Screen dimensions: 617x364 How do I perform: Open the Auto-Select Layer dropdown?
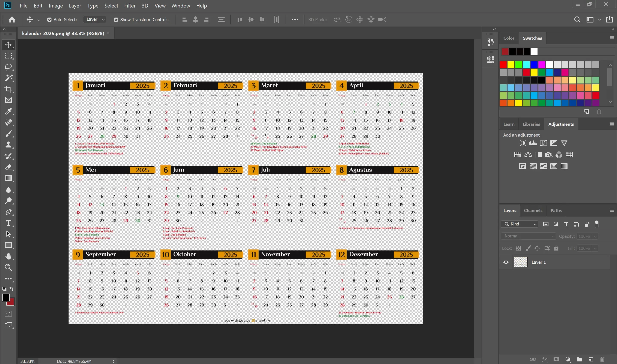(x=95, y=19)
